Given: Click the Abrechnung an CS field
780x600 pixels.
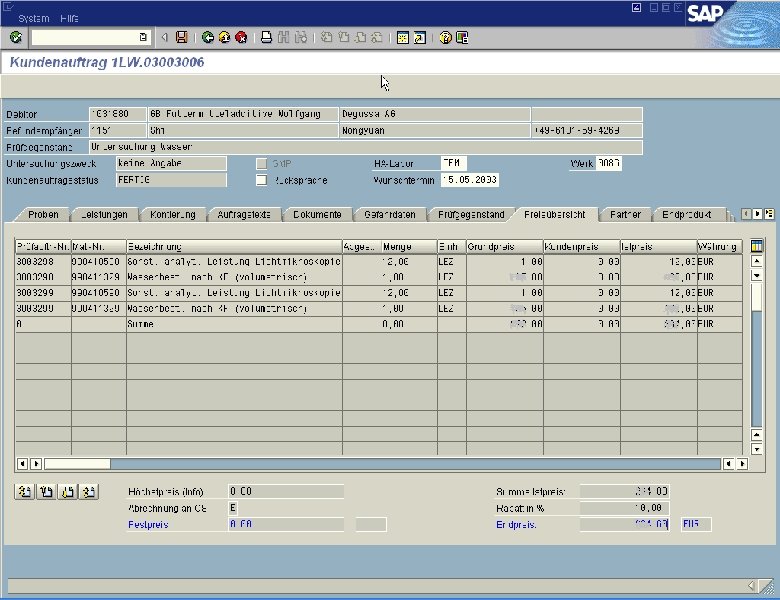Looking at the screenshot, I should click(232, 508).
